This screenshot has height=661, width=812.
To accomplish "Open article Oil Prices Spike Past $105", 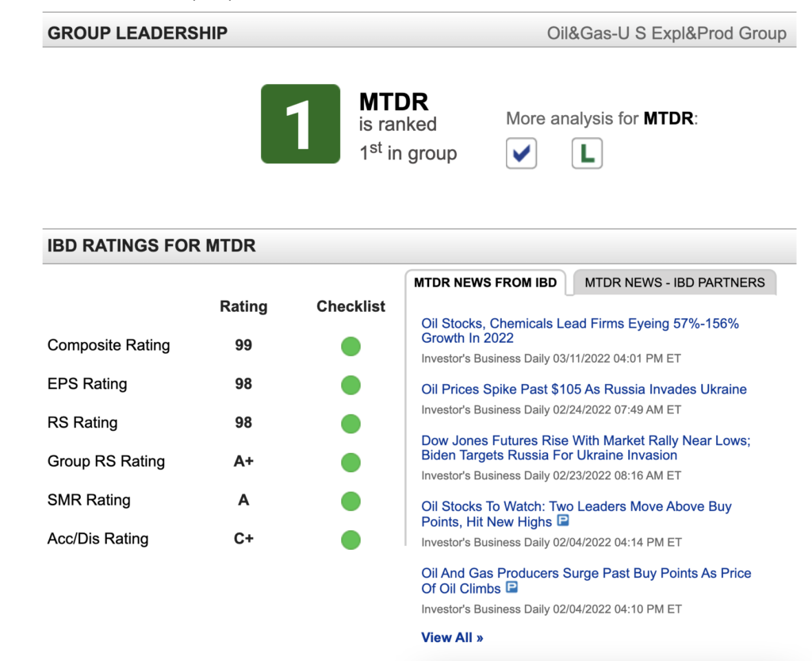I will pos(584,389).
